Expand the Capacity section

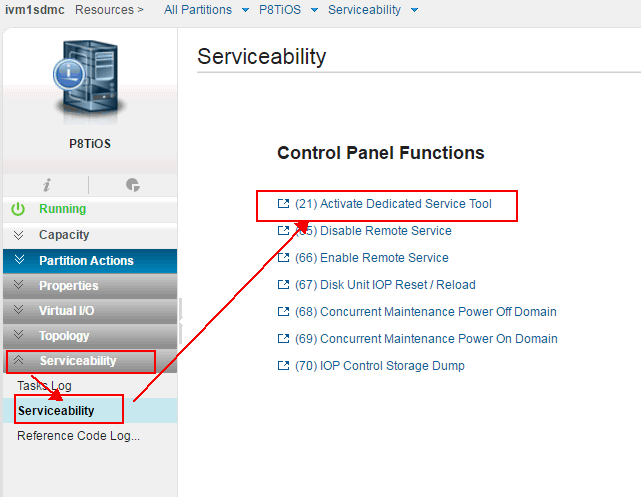coord(64,235)
